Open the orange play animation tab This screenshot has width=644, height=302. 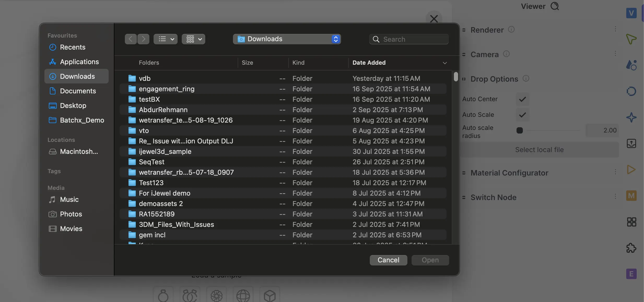click(x=631, y=170)
